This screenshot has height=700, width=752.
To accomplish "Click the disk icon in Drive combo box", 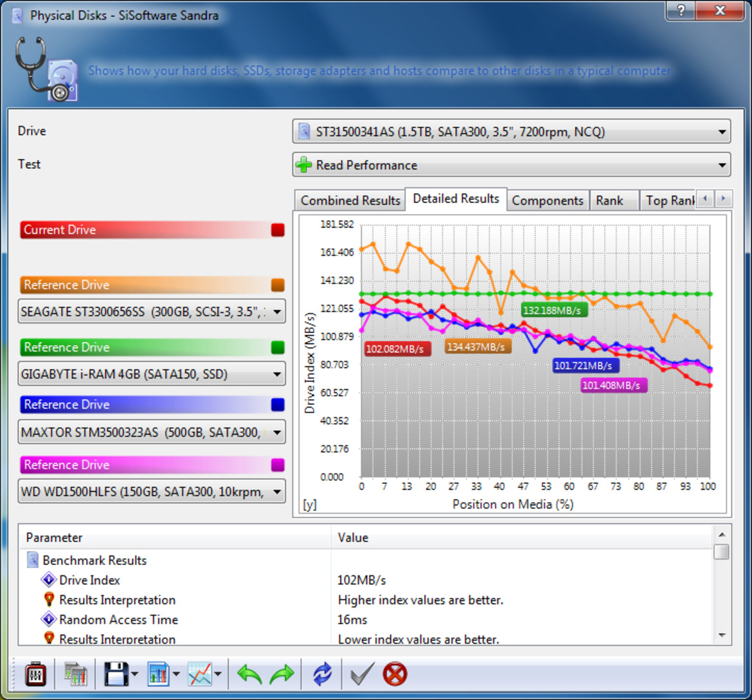I will [304, 131].
